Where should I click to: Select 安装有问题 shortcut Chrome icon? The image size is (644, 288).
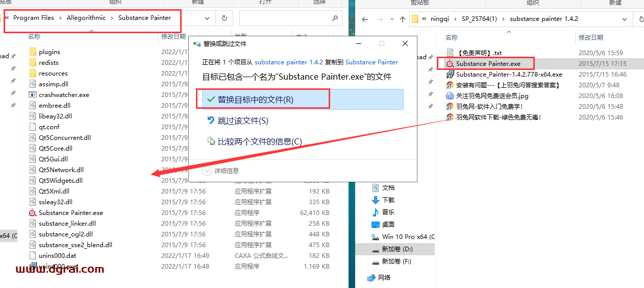(x=450, y=85)
